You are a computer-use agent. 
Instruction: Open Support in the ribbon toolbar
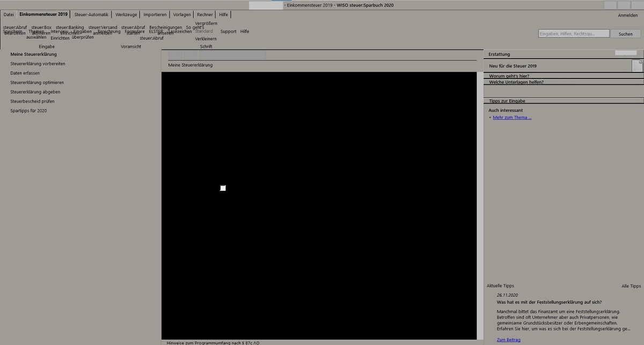228,31
